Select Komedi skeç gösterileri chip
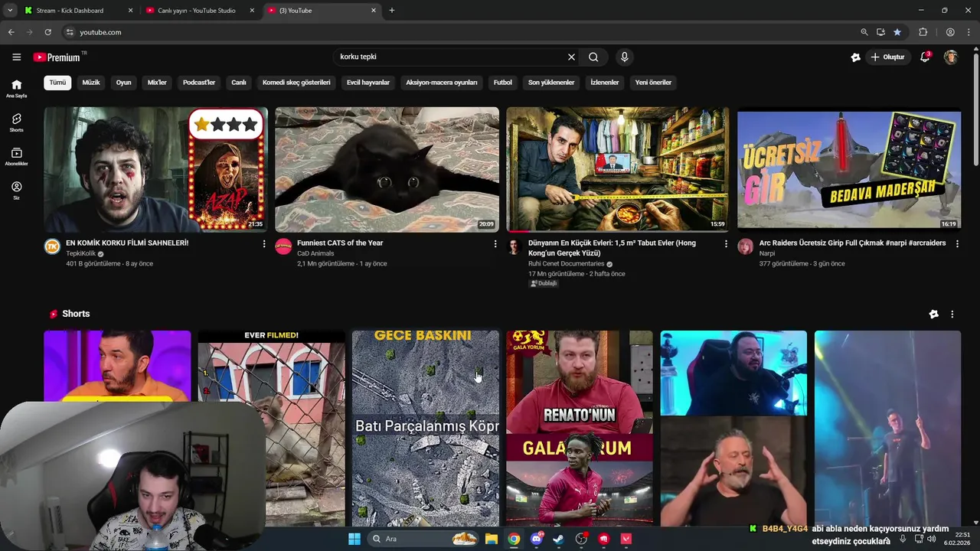Image resolution: width=980 pixels, height=551 pixels. tap(296, 83)
